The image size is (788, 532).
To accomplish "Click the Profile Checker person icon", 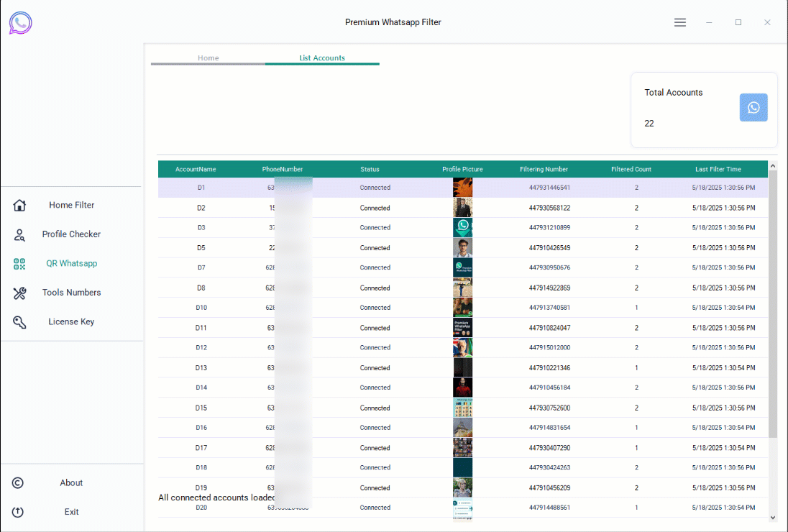I will pos(19,234).
